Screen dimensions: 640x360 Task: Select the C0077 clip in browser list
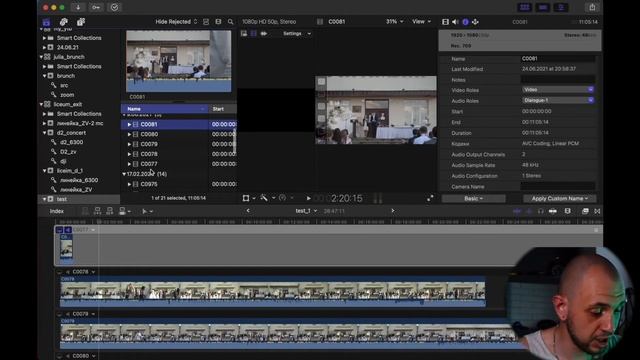tap(149, 164)
